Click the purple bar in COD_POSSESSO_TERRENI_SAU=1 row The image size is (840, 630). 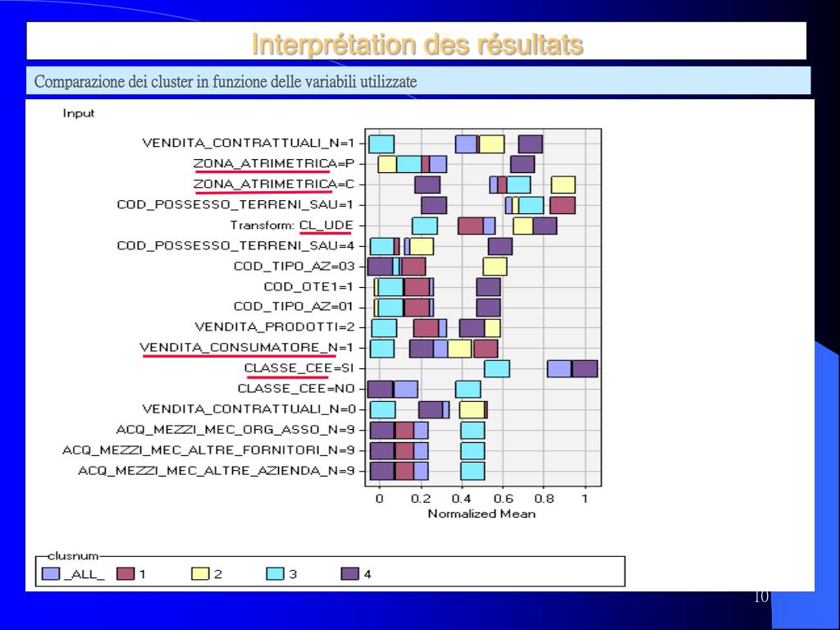433,205
